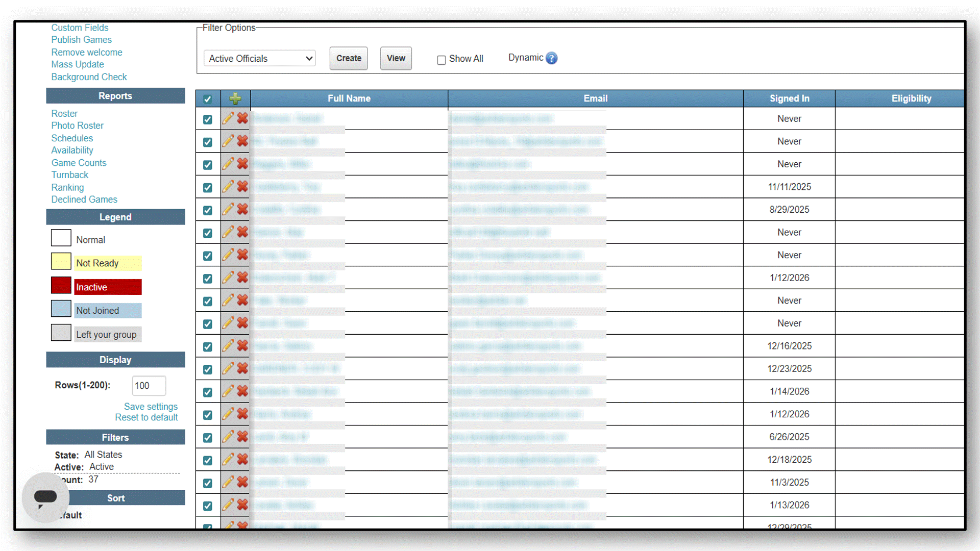Edit pencil icon in 12/23/2025 row

coord(228,368)
